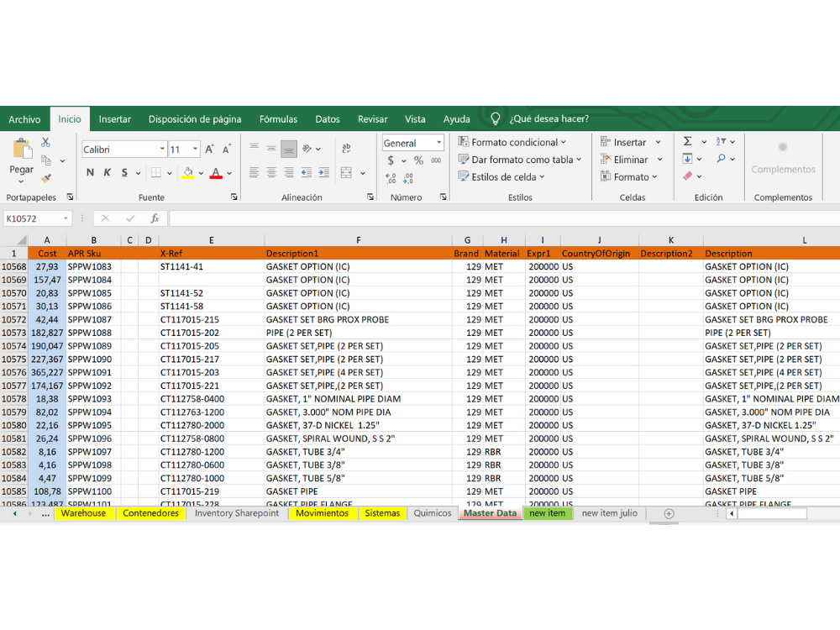This screenshot has width=840, height=630.
Task: Click the Copy icon
Action: 46,160
